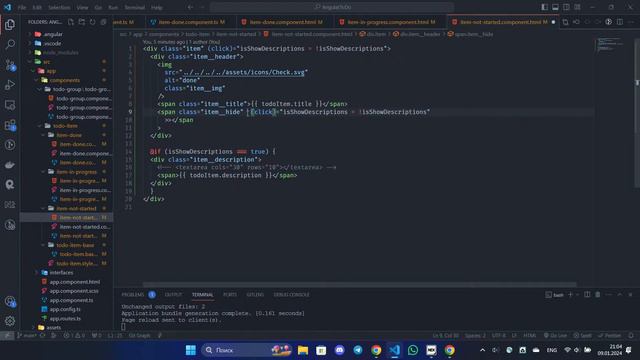
Task: Open the Selection menu
Action: (59, 7)
